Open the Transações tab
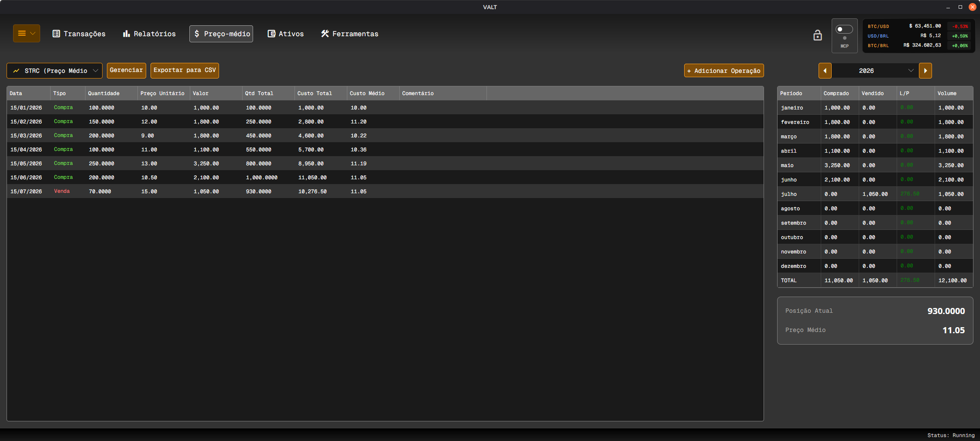The width and height of the screenshot is (980, 441). tap(79, 34)
